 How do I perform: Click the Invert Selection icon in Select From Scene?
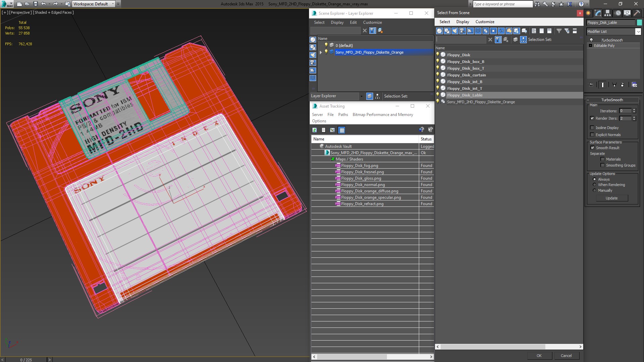pos(549,31)
